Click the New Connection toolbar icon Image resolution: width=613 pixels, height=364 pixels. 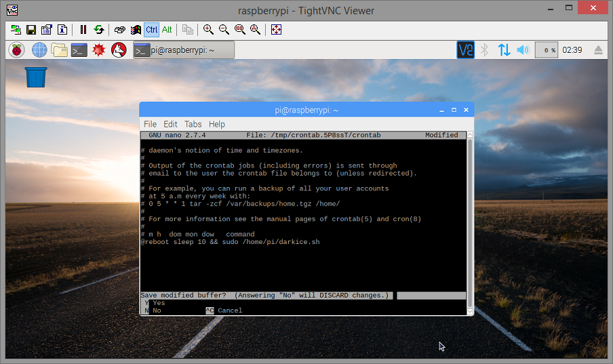[x=16, y=30]
